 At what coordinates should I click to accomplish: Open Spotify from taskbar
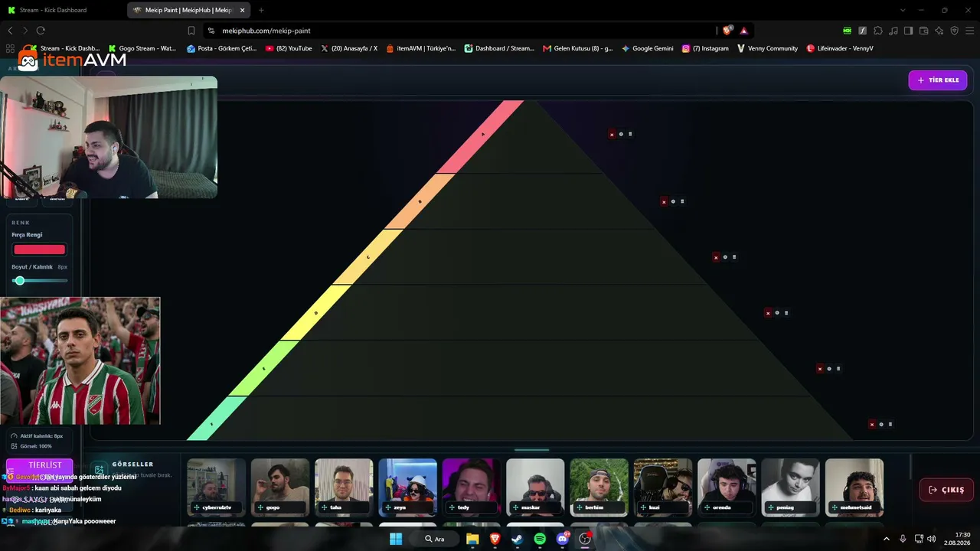point(540,539)
